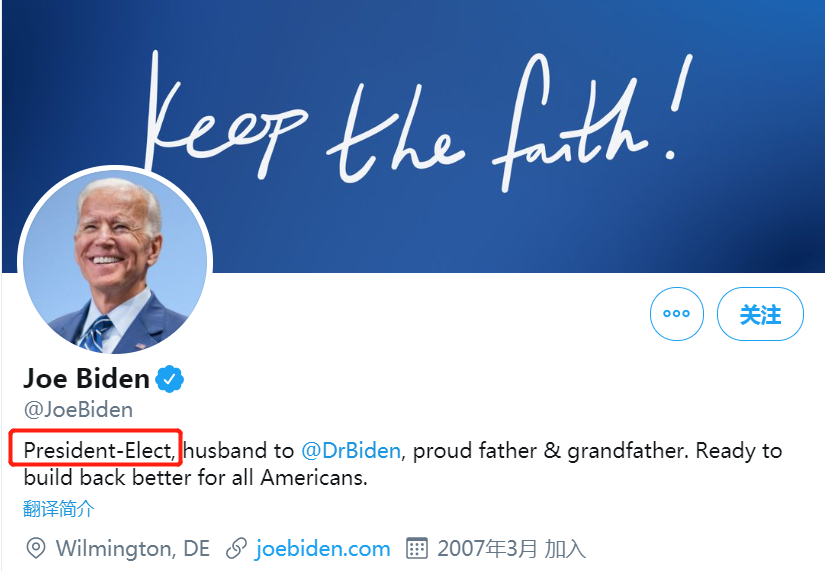Click "Ready to" at bio line end
The height and width of the screenshot is (571, 825).
739,451
